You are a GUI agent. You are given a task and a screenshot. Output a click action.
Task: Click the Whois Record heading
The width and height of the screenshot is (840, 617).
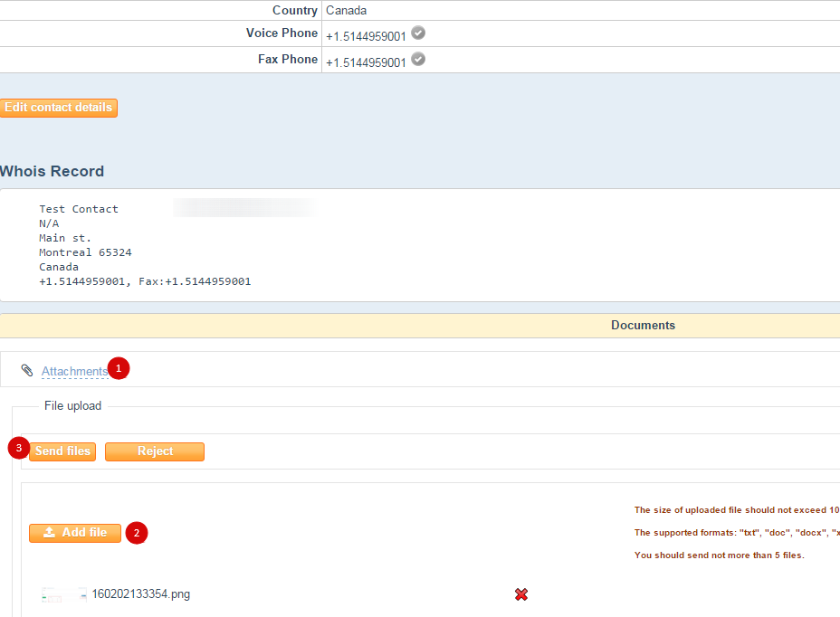52,172
